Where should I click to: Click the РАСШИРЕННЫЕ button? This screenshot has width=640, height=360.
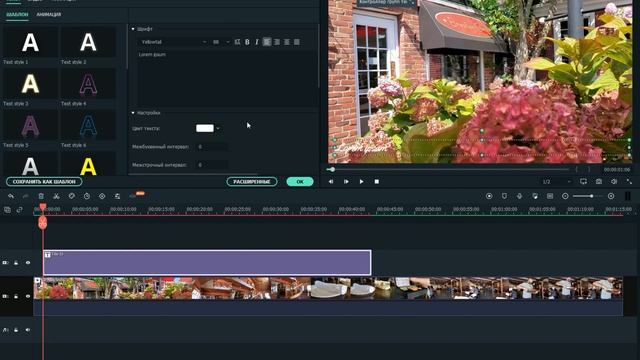tap(252, 182)
